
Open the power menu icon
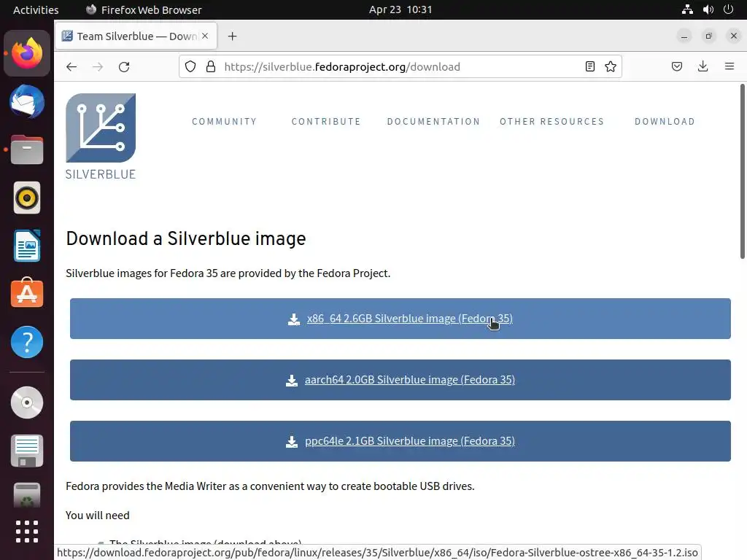pyautogui.click(x=728, y=9)
